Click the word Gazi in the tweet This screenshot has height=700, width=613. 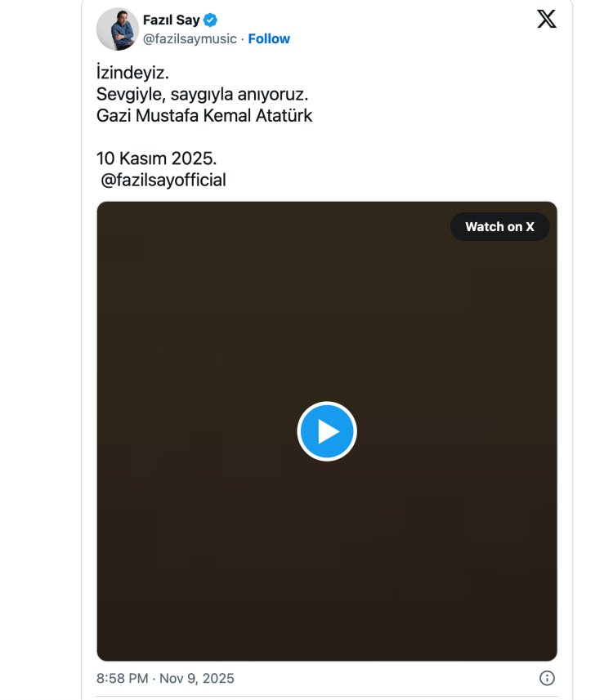click(114, 116)
